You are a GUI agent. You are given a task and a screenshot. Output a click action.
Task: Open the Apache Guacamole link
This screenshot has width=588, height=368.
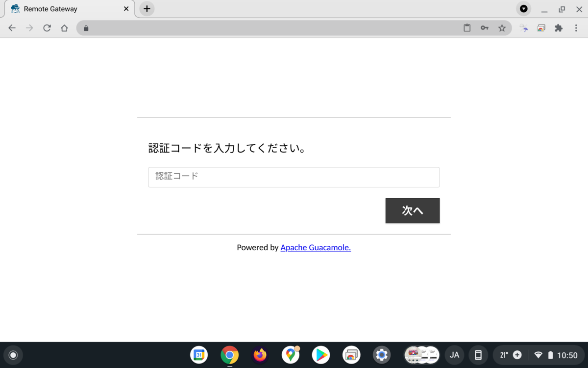coord(316,247)
